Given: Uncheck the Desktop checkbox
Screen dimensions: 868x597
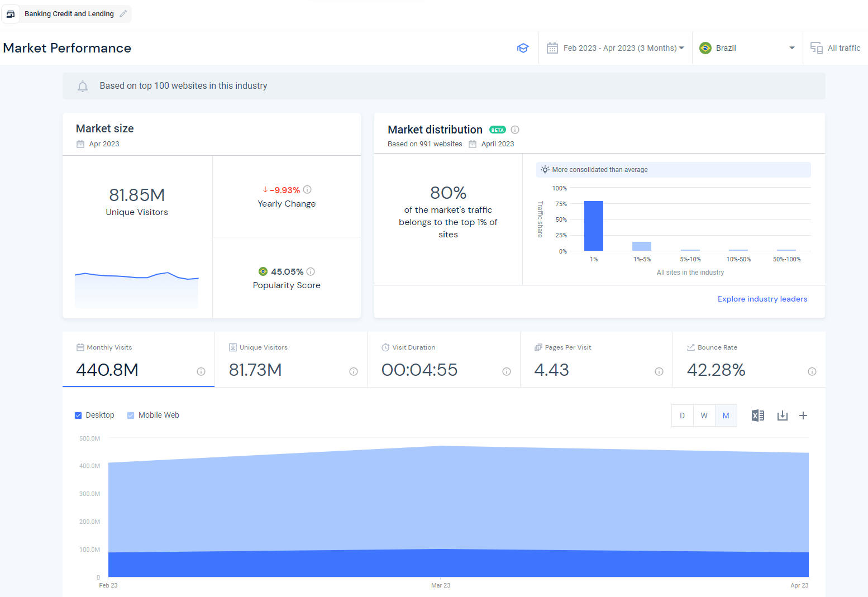Looking at the screenshot, I should point(78,415).
